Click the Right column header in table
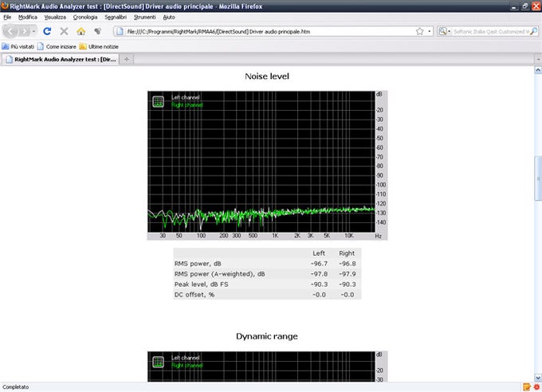Viewport: 542px width, 392px height. pos(347,253)
